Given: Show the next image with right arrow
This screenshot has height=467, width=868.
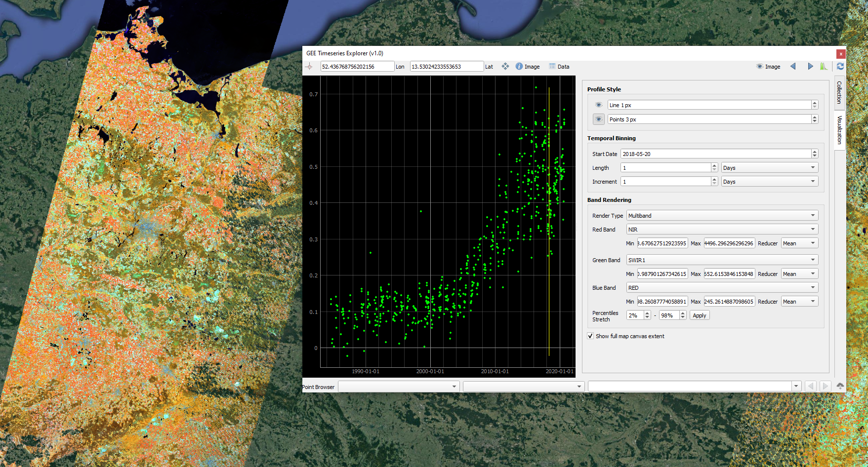Looking at the screenshot, I should click(x=810, y=66).
